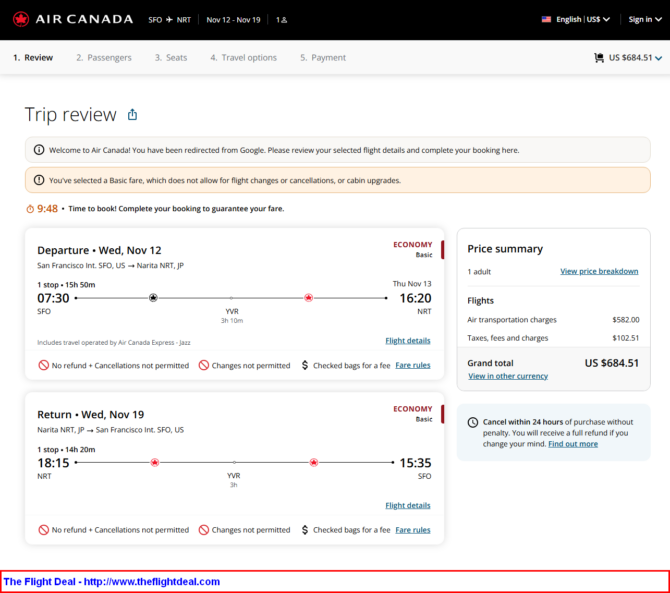The height and width of the screenshot is (593, 670).
Task: Click Changes not permitted icon in Departure card
Action: coord(204,365)
